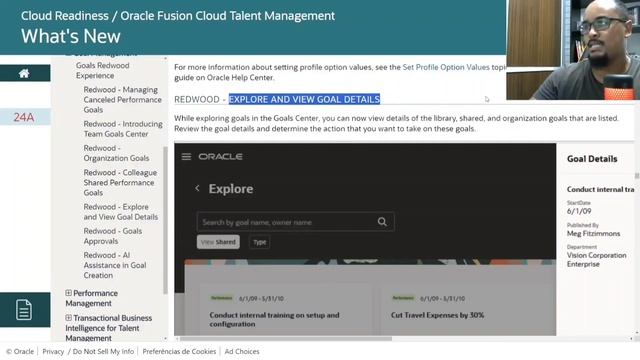Expand Transactional Business Intelligence for Talent Management

[x=69, y=318]
